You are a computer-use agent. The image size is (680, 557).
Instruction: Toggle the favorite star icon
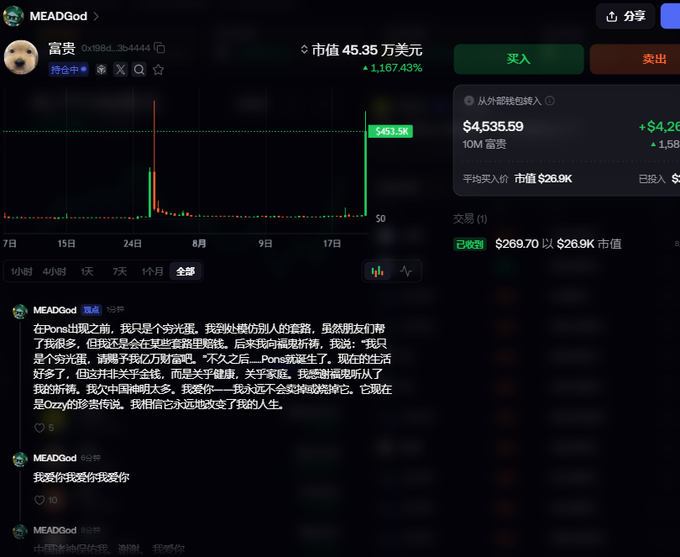[x=158, y=69]
